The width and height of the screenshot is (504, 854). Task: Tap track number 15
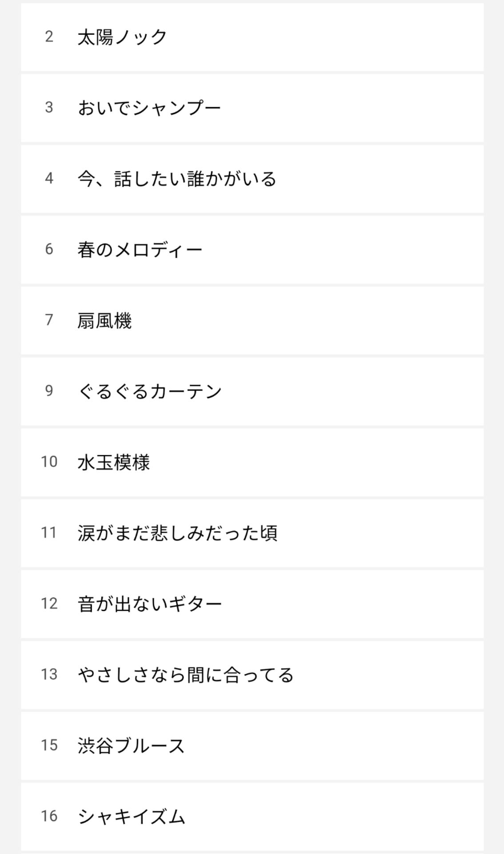pyautogui.click(x=49, y=745)
